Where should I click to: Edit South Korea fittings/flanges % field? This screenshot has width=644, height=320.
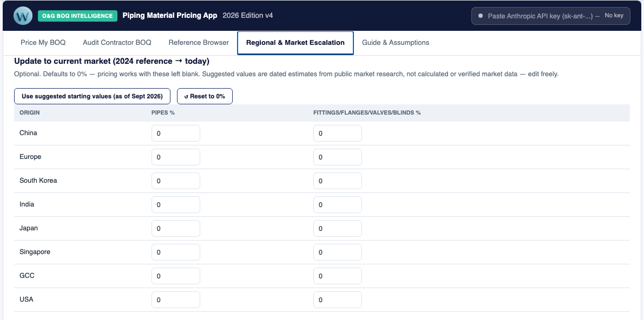click(338, 181)
